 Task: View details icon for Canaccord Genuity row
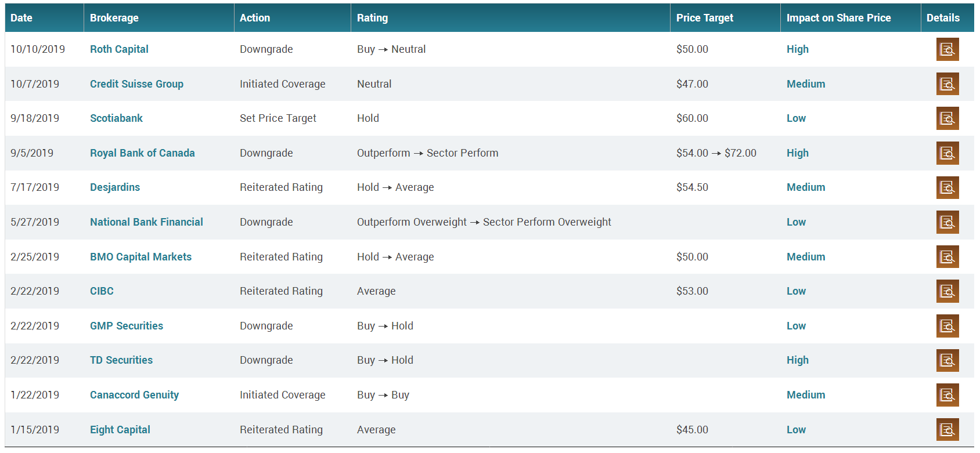coord(947,395)
